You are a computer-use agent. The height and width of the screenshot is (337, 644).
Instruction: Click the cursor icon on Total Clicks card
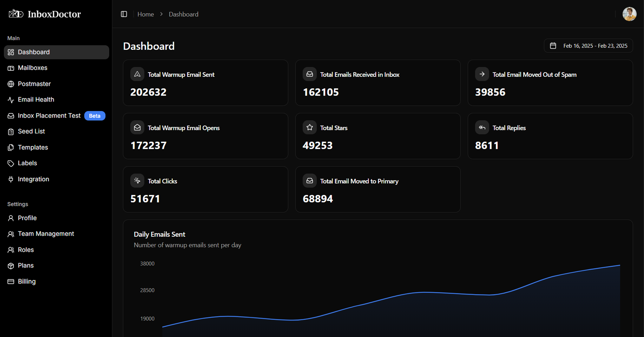137,181
